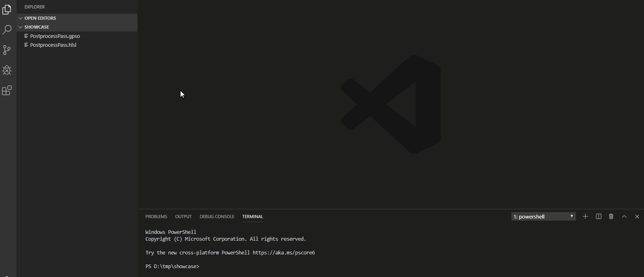
Task: Open the Extensions view icon
Action: 7,90
